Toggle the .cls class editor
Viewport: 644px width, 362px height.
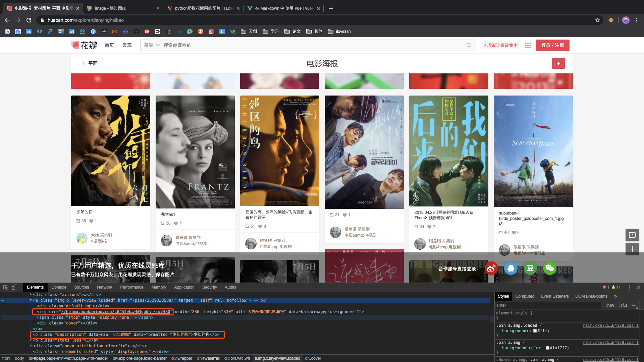pyautogui.click(x=623, y=305)
